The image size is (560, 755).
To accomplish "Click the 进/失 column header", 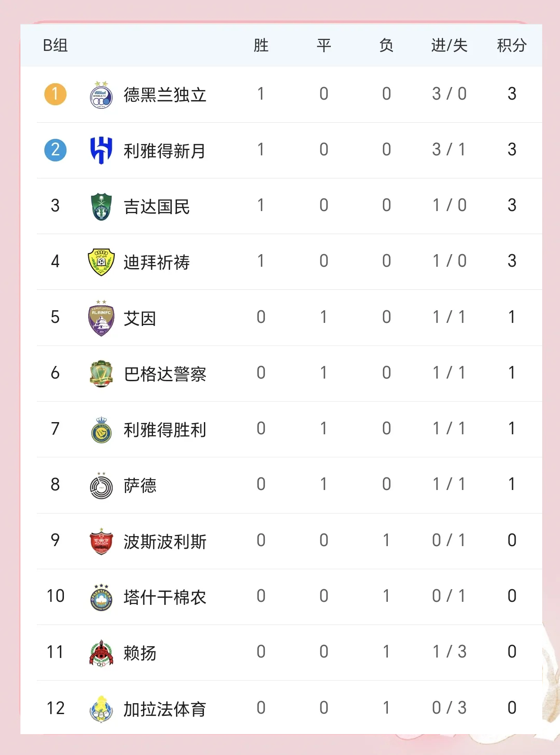I will [449, 45].
